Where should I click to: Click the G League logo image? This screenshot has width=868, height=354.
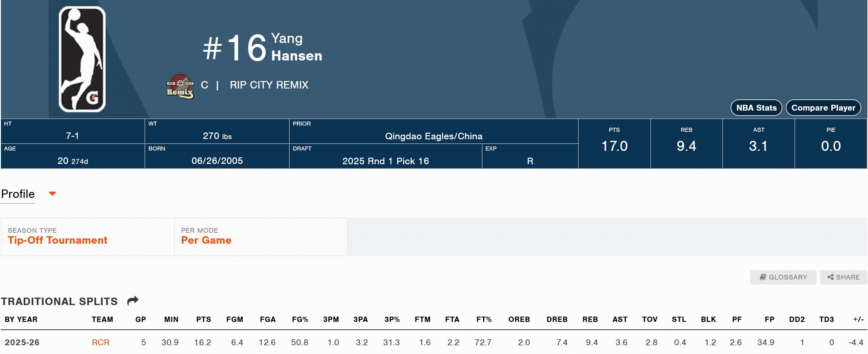[x=82, y=59]
